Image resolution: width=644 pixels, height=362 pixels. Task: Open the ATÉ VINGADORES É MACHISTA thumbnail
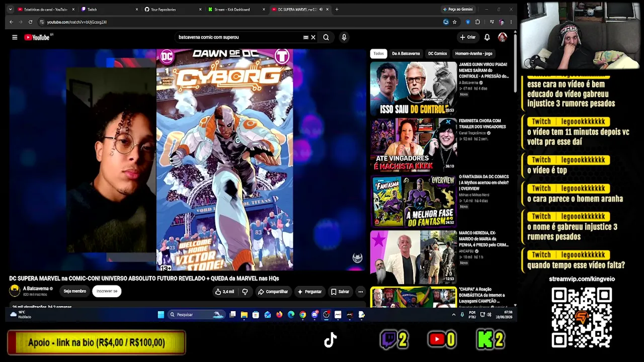[413, 145]
